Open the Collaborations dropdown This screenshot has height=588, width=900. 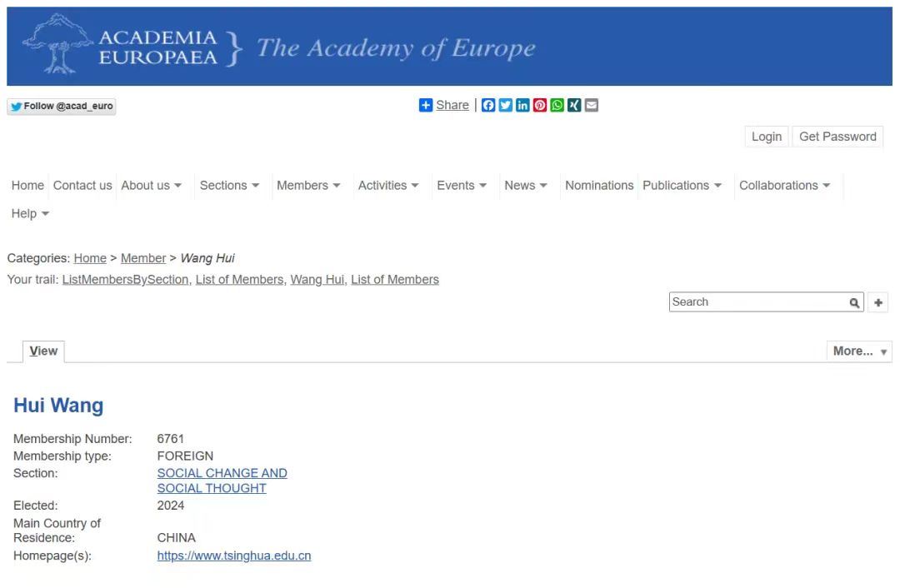(784, 186)
